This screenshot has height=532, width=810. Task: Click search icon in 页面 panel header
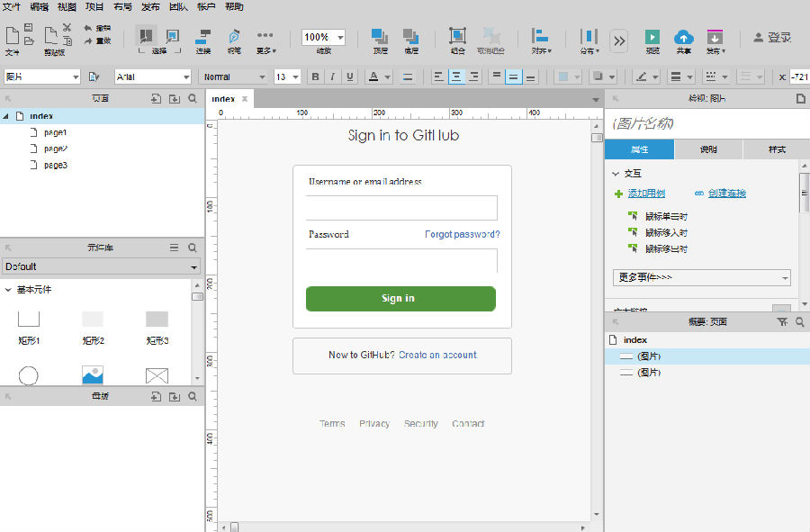193,98
